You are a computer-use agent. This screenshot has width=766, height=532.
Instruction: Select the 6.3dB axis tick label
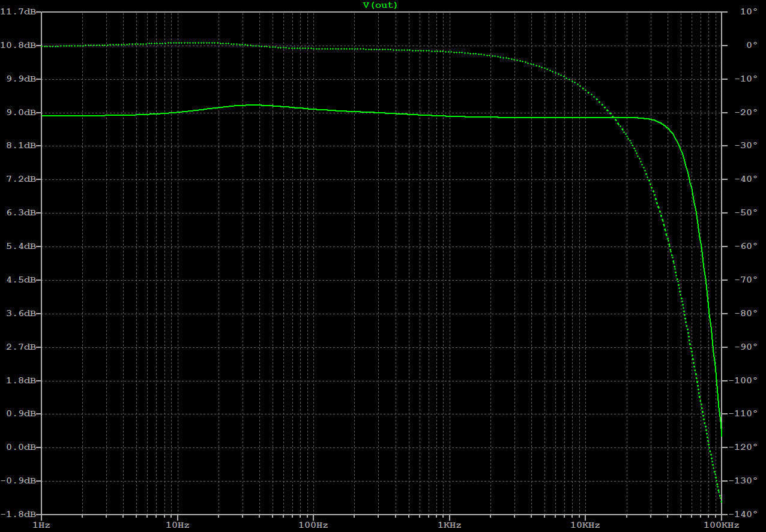(x=21, y=213)
